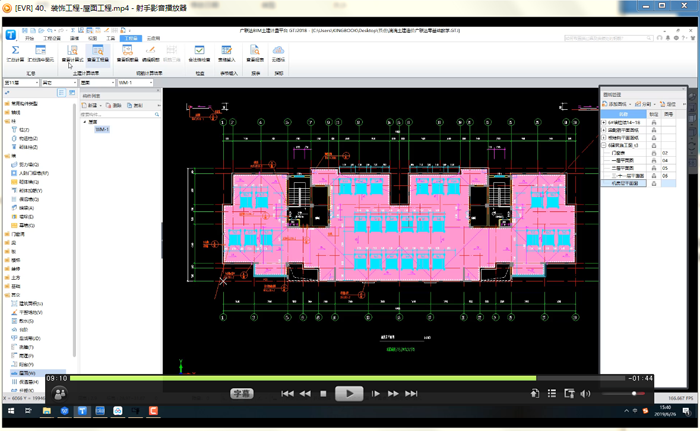
Task: Expand the second drawing list group
Action: (x=604, y=130)
